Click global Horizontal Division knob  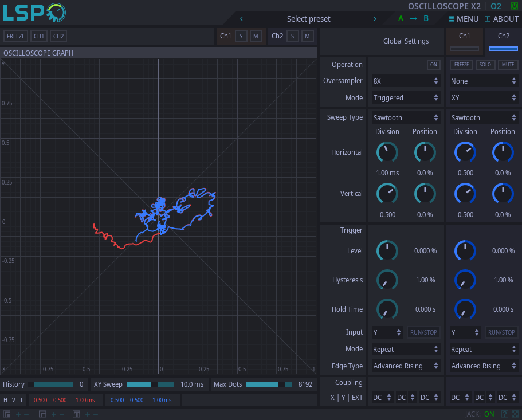(387, 152)
